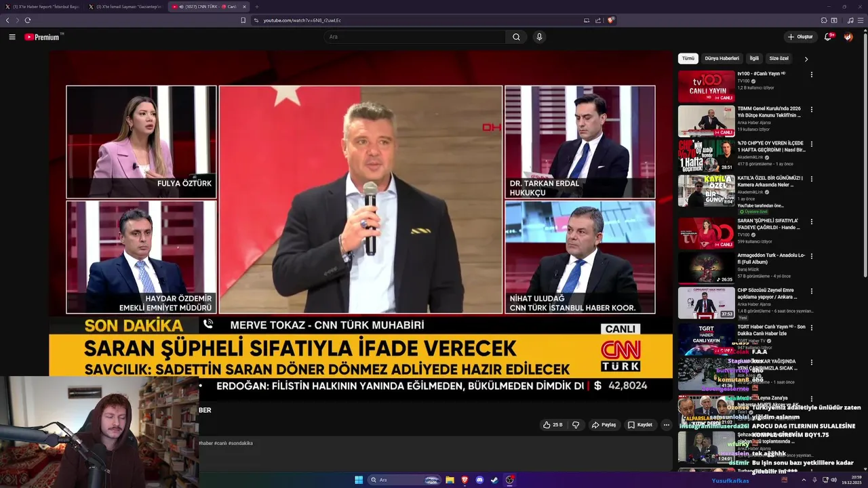This screenshot has width=868, height=488.
Task: Show hidden system tray icons chevron
Action: point(804,480)
